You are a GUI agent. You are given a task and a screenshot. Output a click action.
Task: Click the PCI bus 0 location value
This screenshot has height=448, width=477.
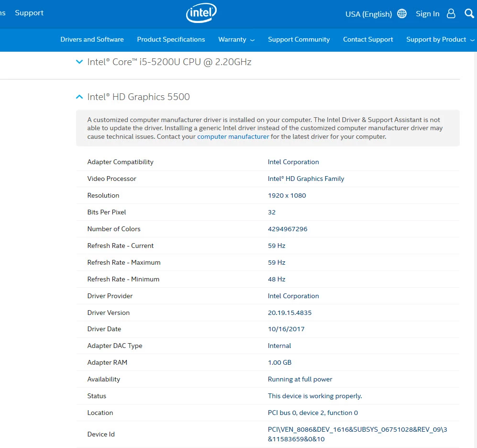coord(313,413)
